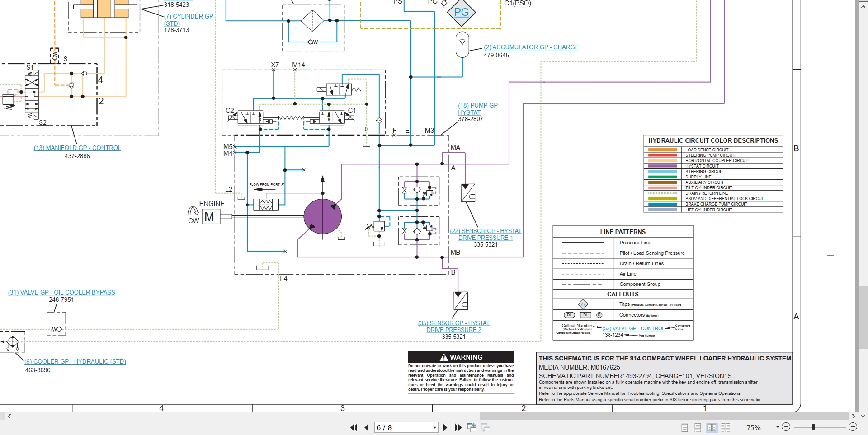This screenshot has width=868, height=435.
Task: Click the zoom out minus button
Action: click(786, 427)
